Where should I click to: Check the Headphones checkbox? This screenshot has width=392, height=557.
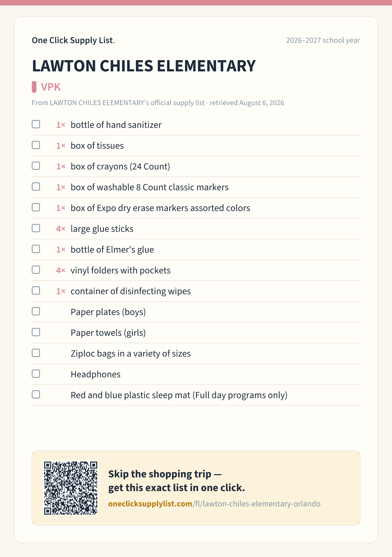[x=36, y=374]
